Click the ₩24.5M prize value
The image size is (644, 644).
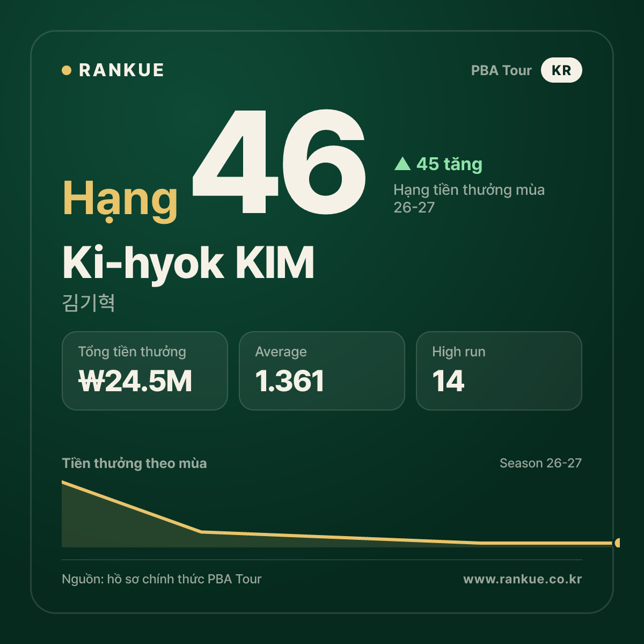click(x=135, y=382)
